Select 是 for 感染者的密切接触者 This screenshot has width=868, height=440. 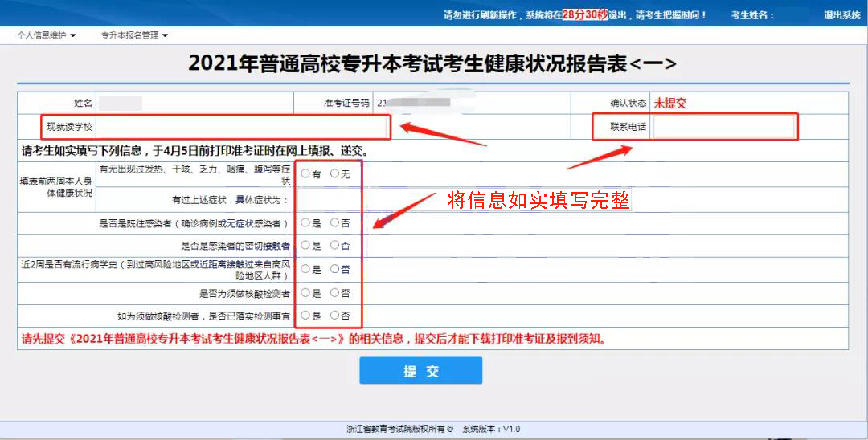coord(305,245)
